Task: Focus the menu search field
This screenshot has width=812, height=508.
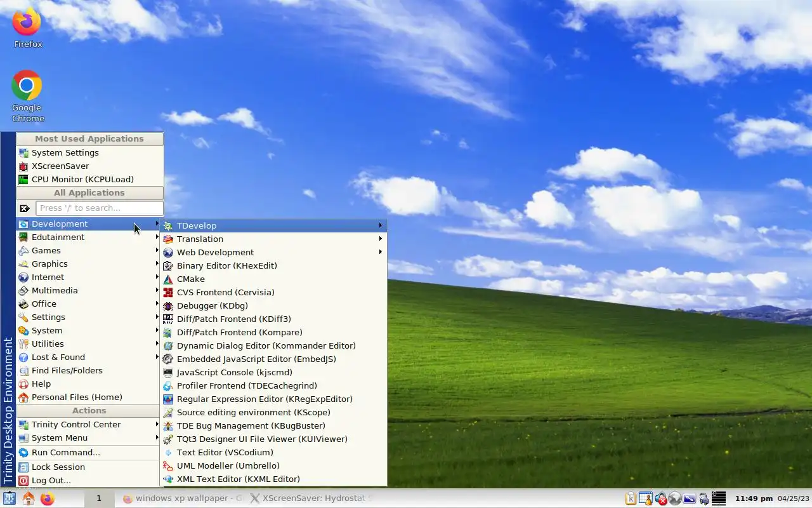Action: coord(100,208)
